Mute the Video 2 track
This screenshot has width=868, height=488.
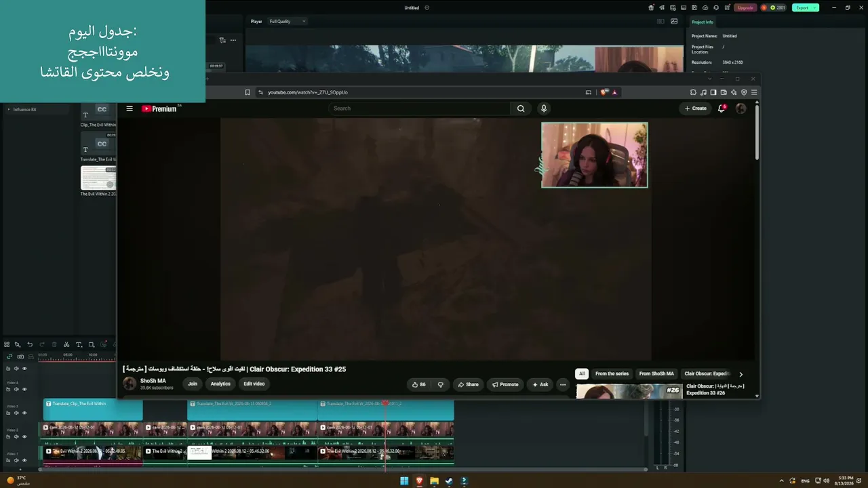click(16, 436)
